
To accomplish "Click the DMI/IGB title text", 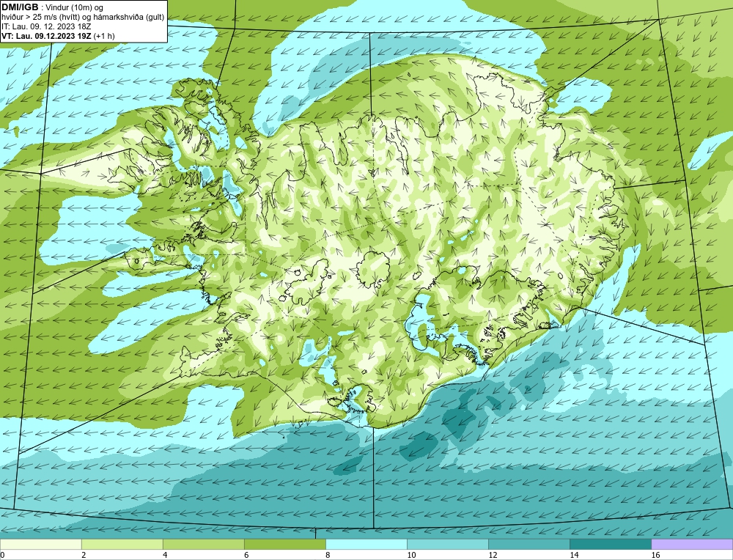I will click(20, 7).
